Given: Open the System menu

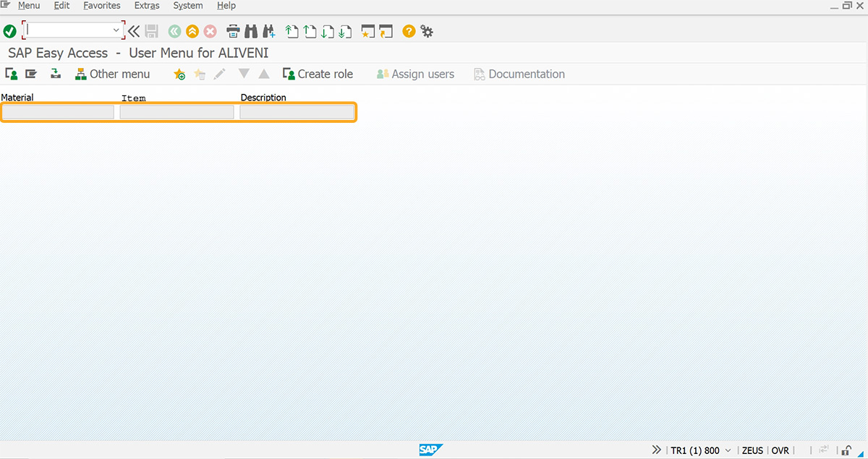Looking at the screenshot, I should [x=188, y=6].
